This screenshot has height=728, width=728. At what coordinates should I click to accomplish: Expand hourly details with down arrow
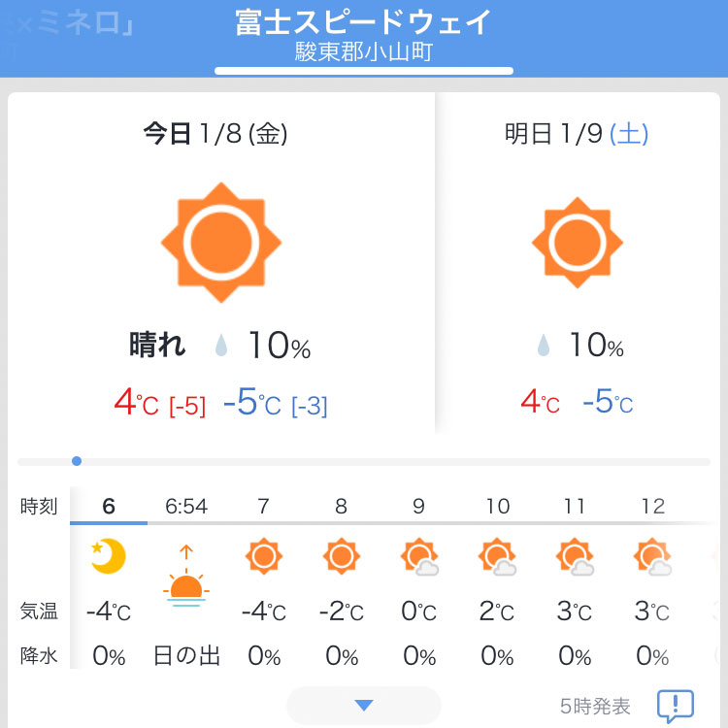click(364, 706)
